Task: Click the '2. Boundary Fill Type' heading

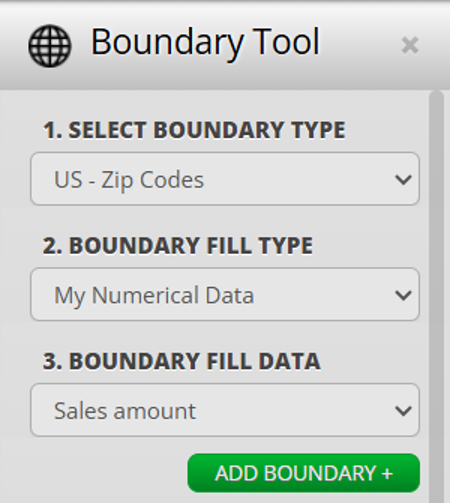Action: pyautogui.click(x=178, y=245)
